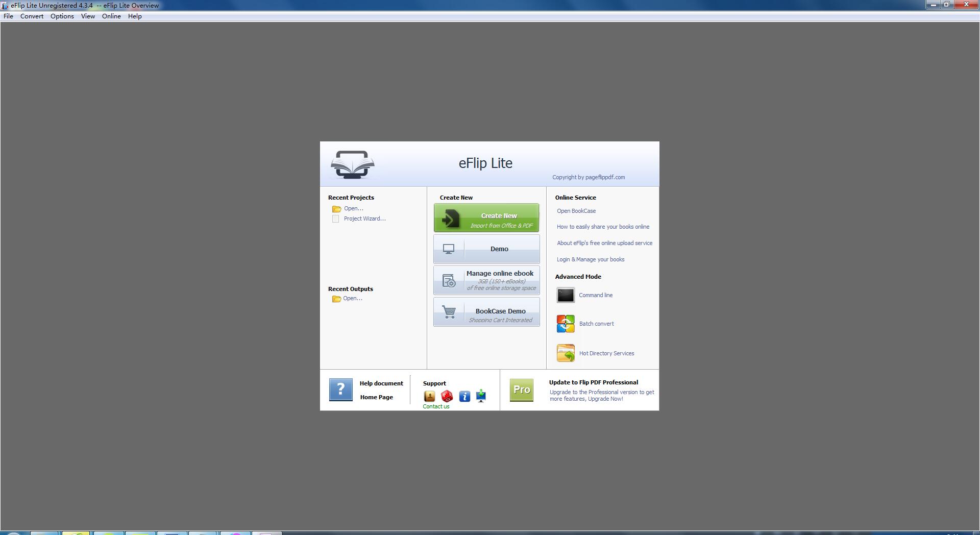Click the blue question mark help icon
The image size is (980, 535).
pos(341,390)
